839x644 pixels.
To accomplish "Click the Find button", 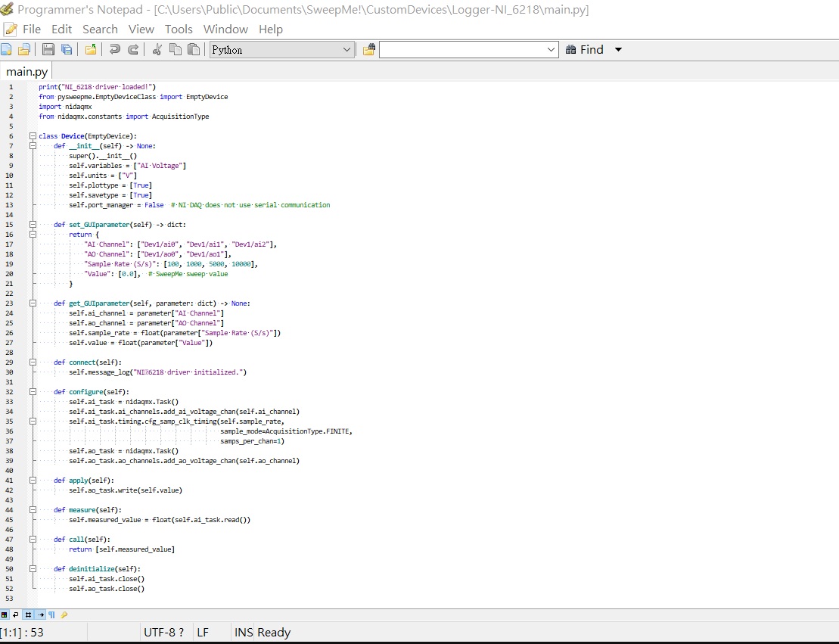I will [x=585, y=50].
